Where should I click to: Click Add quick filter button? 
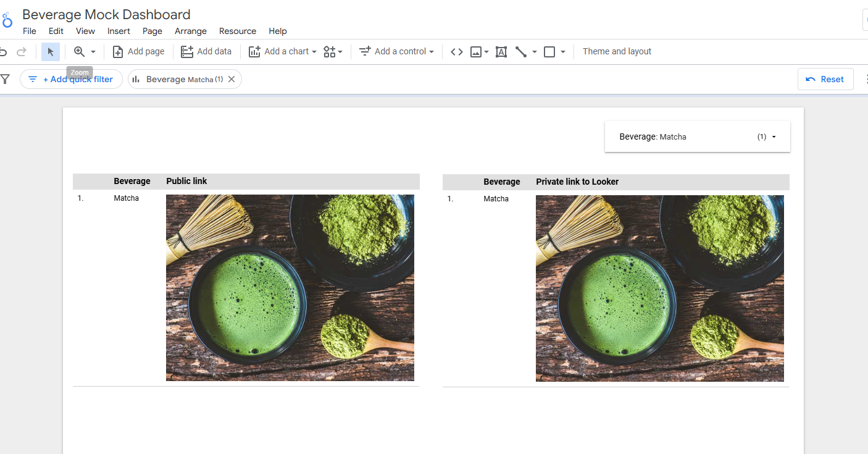[x=71, y=79]
